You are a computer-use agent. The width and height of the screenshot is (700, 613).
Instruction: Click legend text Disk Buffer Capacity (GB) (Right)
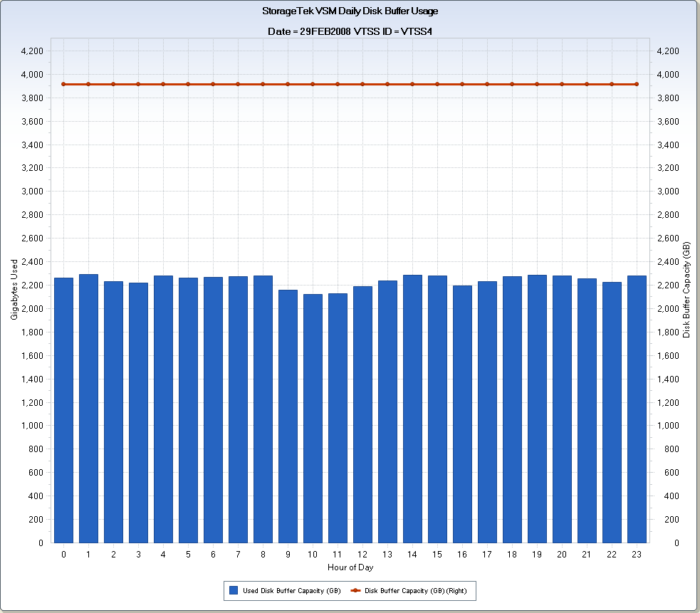[416, 591]
